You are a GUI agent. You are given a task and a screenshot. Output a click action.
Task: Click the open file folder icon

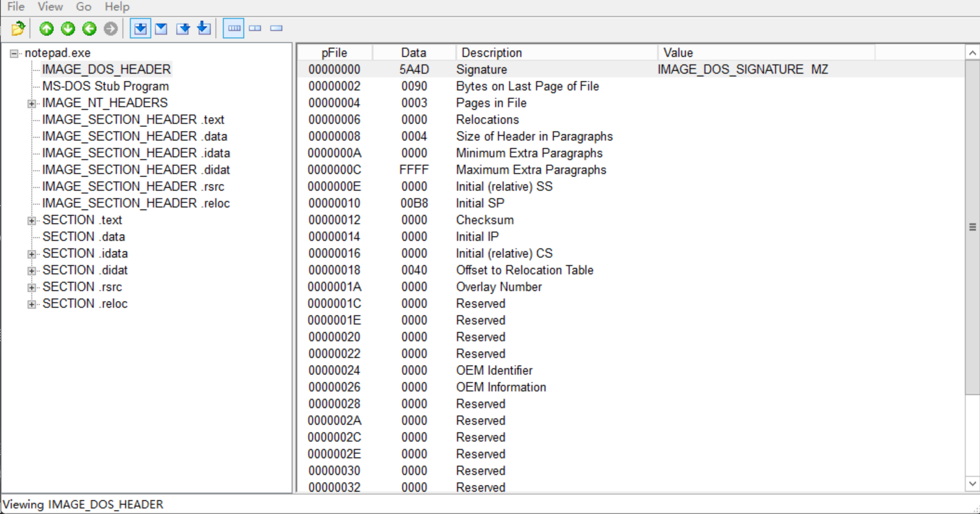(x=18, y=28)
